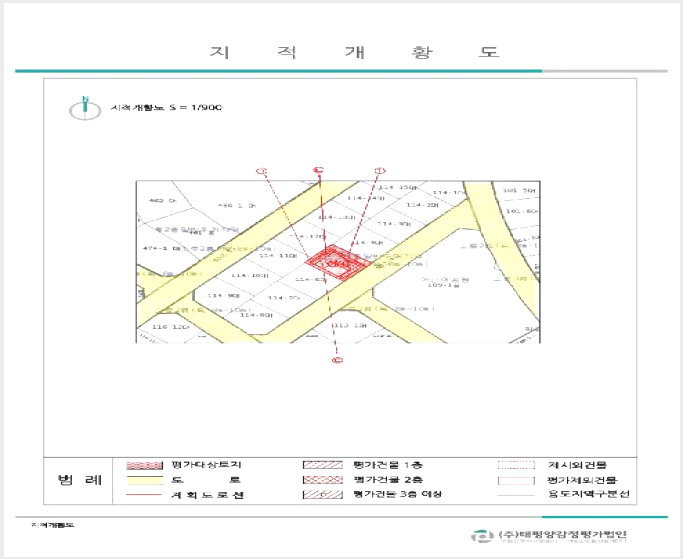The width and height of the screenshot is (683, 559).
Task: Click parcel label 114-13대 on map
Action: 337,217
